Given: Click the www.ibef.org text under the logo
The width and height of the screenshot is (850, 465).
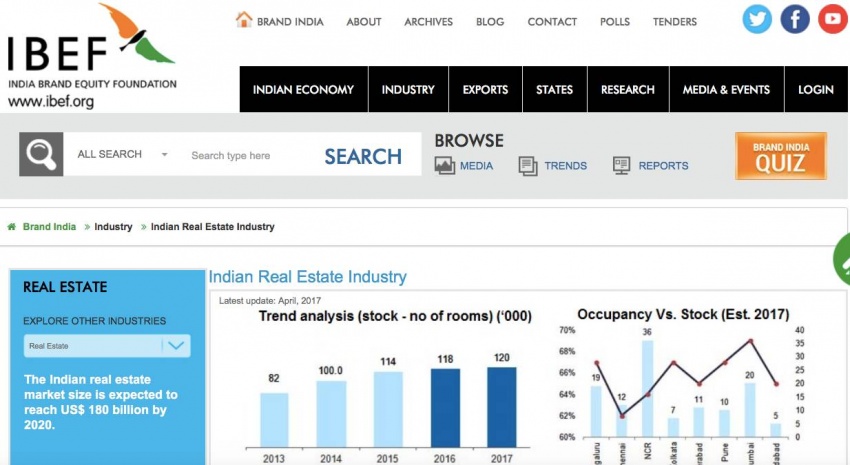Looking at the screenshot, I should click(x=51, y=101).
